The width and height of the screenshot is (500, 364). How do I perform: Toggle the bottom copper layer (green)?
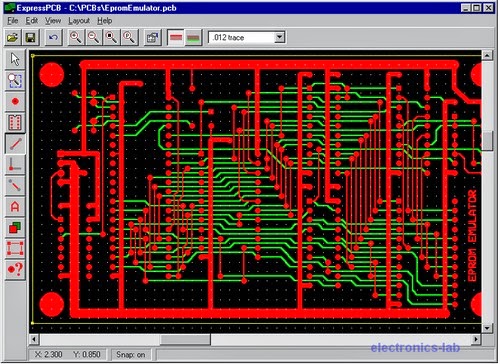coord(193,37)
